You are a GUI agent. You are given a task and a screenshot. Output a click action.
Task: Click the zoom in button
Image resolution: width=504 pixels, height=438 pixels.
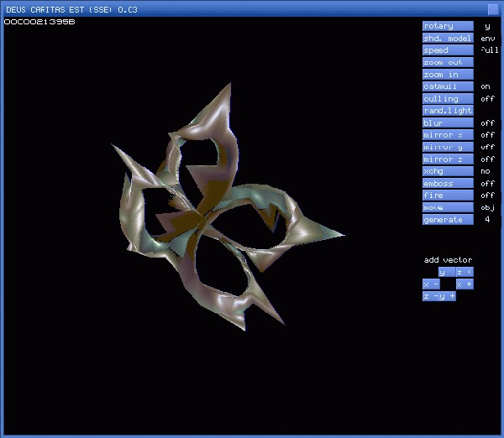[x=448, y=75]
